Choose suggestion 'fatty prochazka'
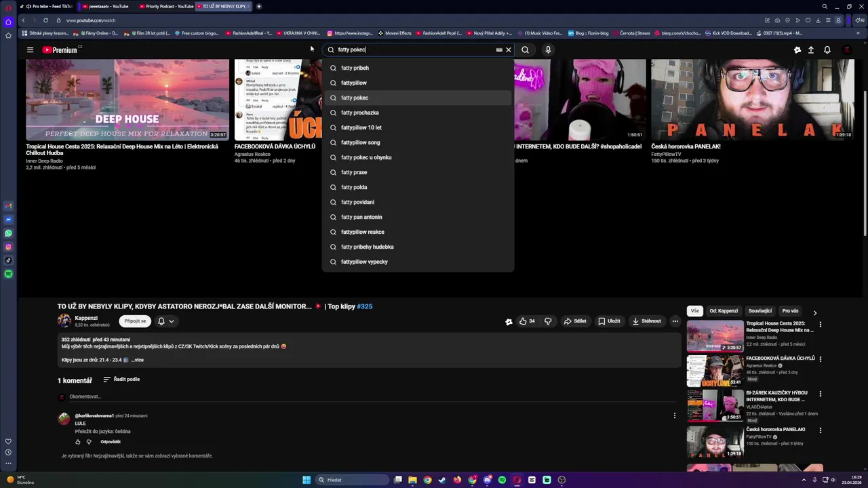Viewport: 868px width, 488px height. pos(418,113)
